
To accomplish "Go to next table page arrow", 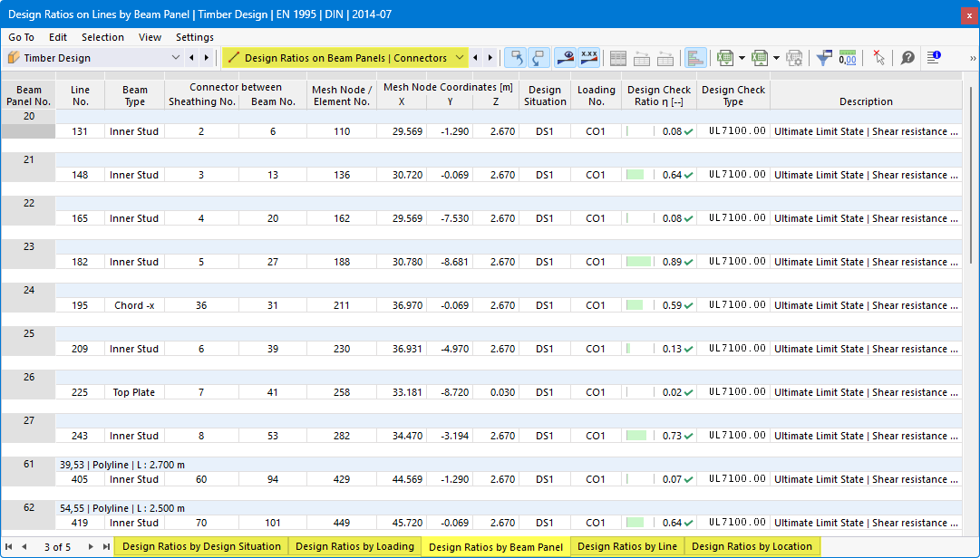I will coord(91,547).
